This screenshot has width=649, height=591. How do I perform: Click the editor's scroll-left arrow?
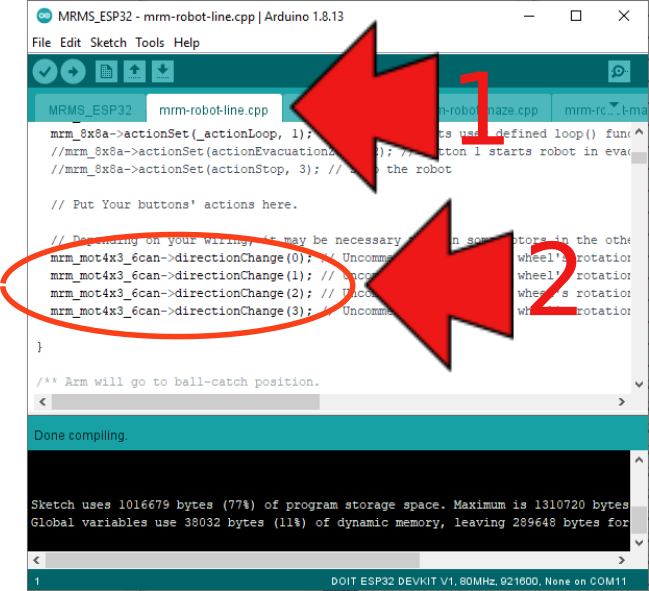point(41,401)
